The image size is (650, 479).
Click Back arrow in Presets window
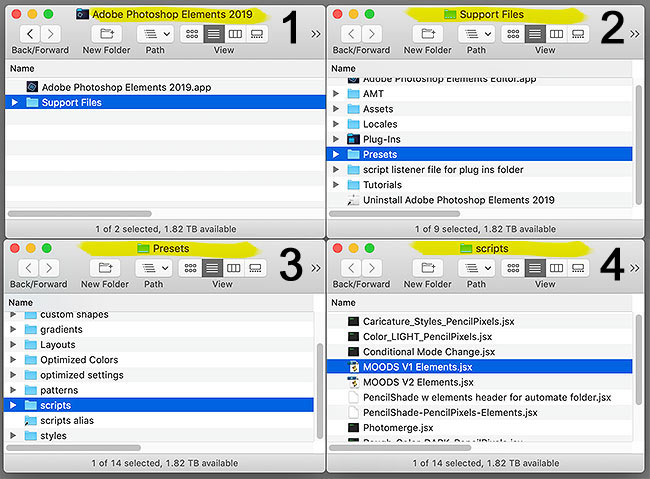click(x=28, y=268)
